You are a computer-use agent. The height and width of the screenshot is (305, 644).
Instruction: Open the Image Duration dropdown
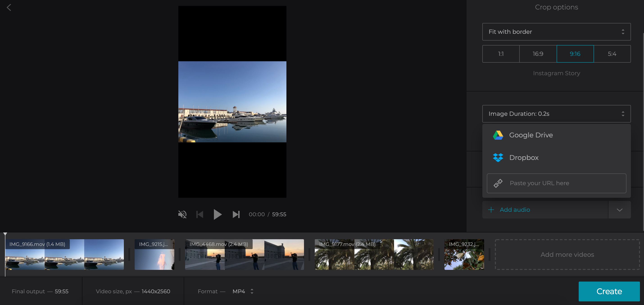pos(556,114)
